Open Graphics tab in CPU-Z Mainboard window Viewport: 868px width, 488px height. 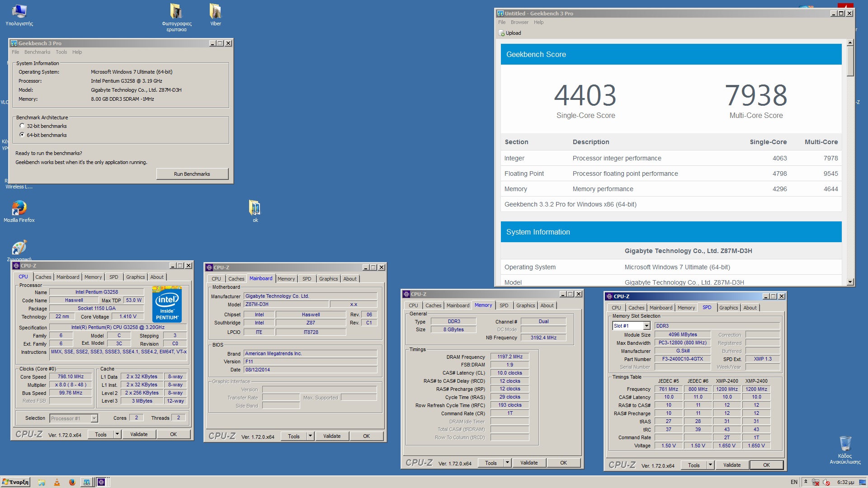click(328, 279)
